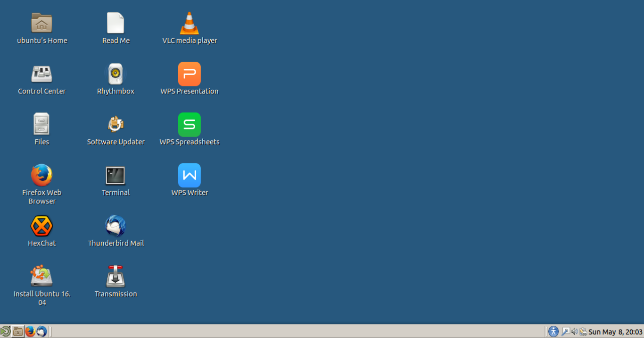Select the Install Ubuntu 16.04 icon
This screenshot has height=338, width=644.
(x=41, y=276)
